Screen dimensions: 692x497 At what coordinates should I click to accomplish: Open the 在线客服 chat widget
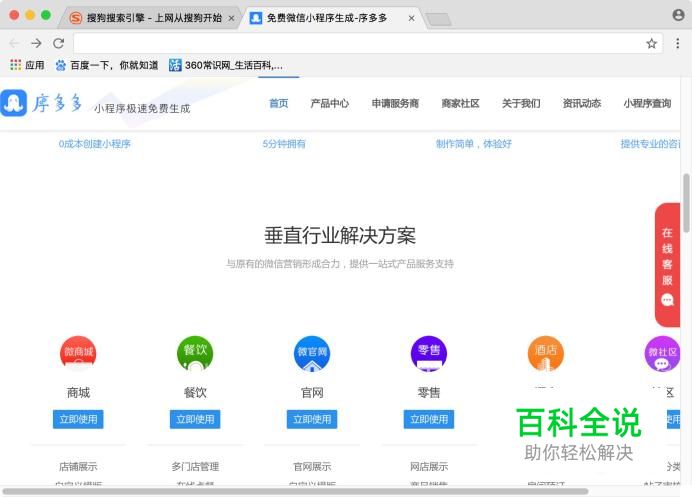coord(667,265)
